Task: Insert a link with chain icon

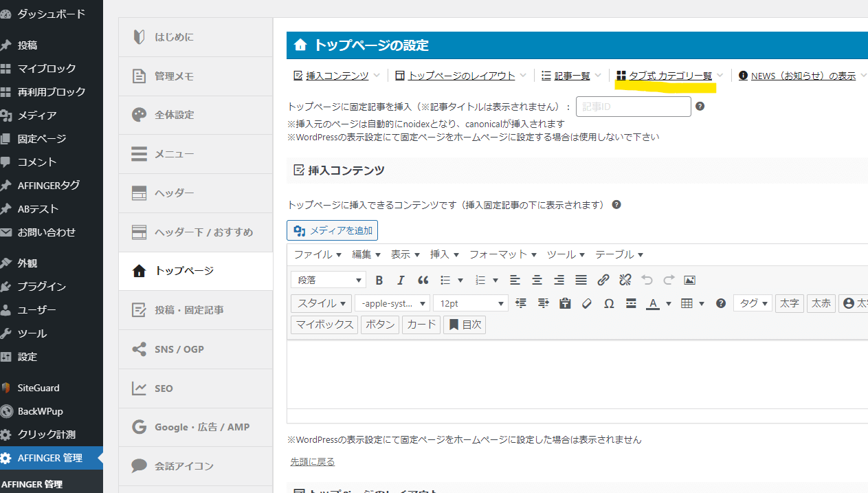Action: pyautogui.click(x=603, y=280)
